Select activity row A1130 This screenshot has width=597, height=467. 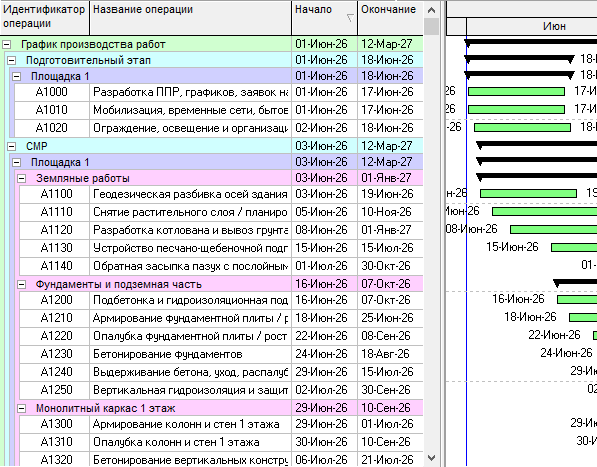[x=222, y=248]
